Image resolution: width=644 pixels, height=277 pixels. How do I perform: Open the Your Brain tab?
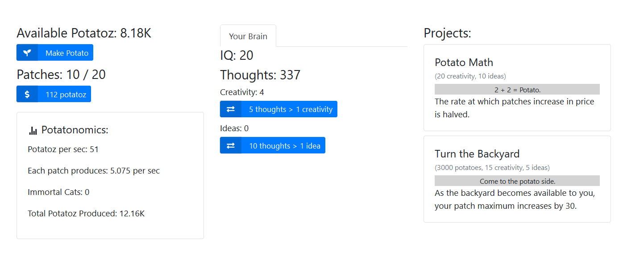point(248,36)
